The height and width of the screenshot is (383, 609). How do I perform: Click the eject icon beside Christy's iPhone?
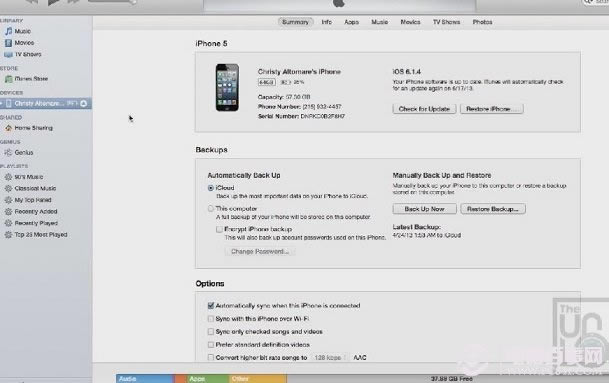pyautogui.click(x=84, y=103)
